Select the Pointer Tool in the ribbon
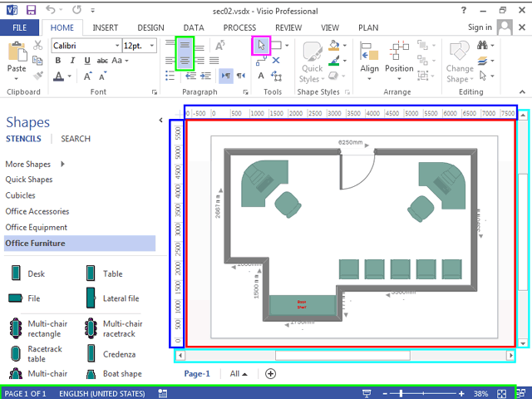The height and width of the screenshot is (399, 532). coord(262,46)
